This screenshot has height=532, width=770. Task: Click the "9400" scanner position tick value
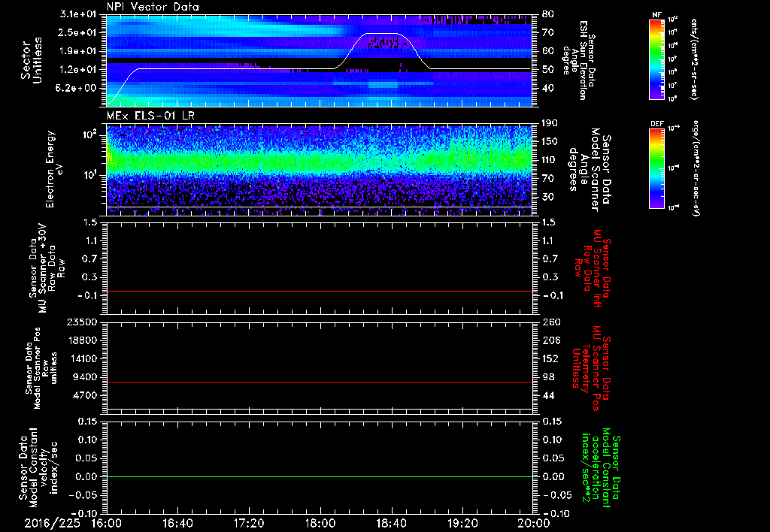click(86, 377)
